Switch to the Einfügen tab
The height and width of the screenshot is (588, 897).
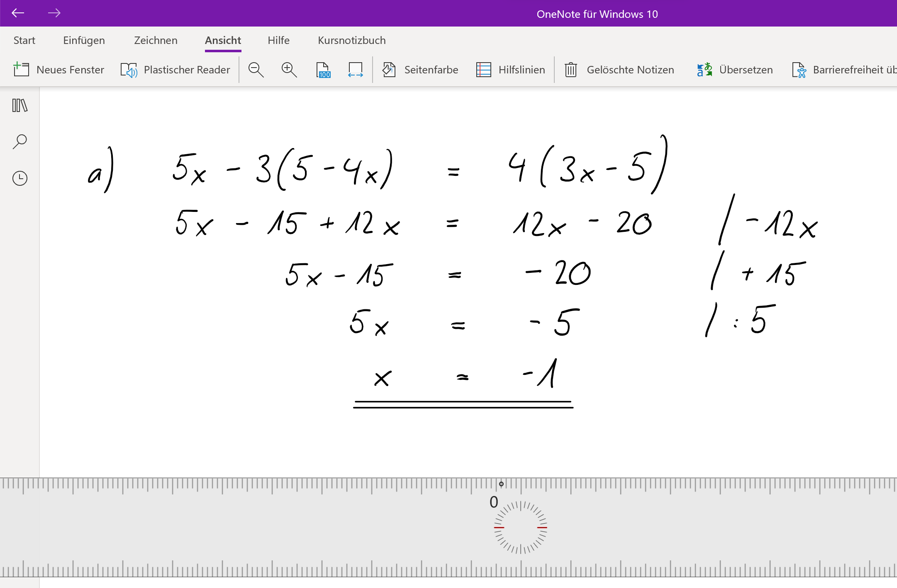(x=84, y=40)
